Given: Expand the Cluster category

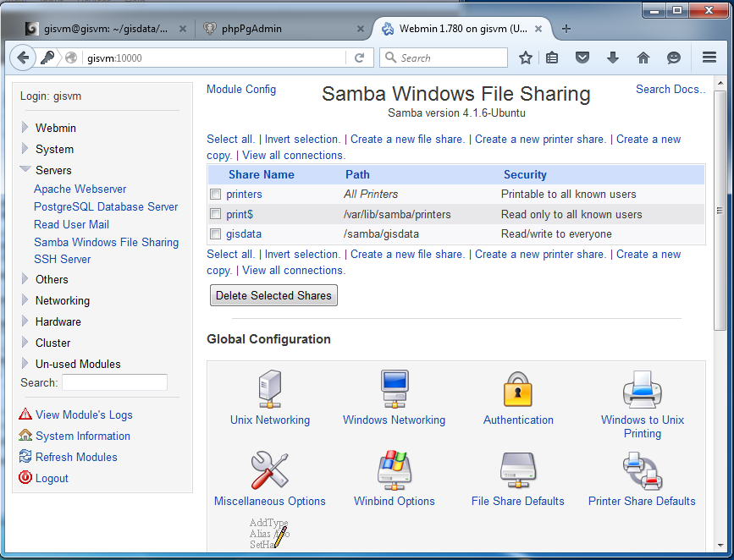Looking at the screenshot, I should 25,342.
